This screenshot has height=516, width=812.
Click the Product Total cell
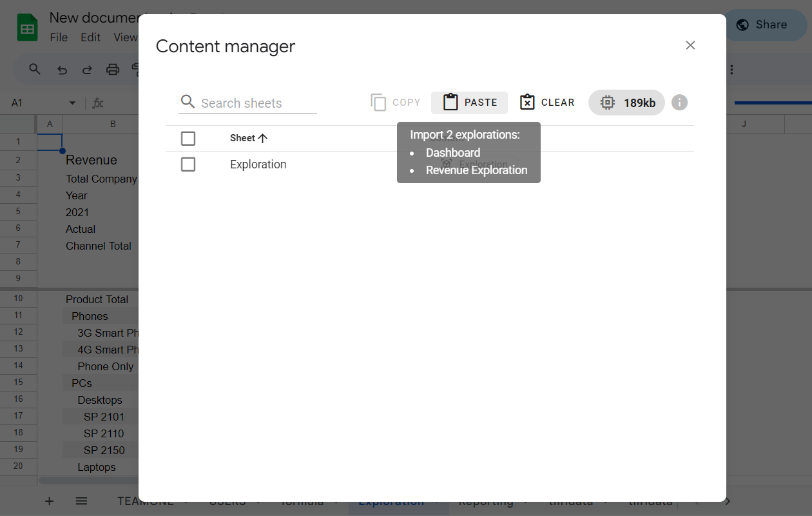(x=97, y=299)
